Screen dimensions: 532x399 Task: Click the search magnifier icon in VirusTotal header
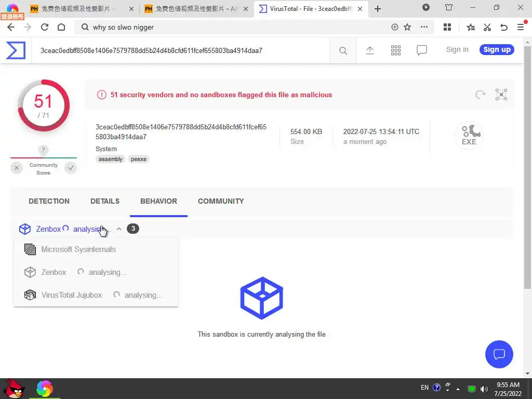[x=343, y=50]
